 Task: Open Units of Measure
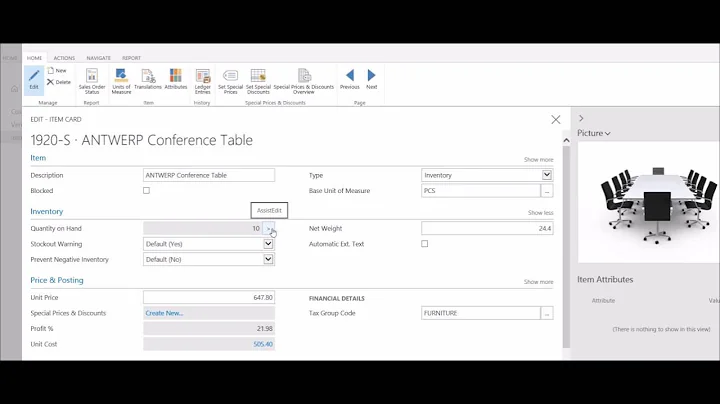pyautogui.click(x=121, y=81)
